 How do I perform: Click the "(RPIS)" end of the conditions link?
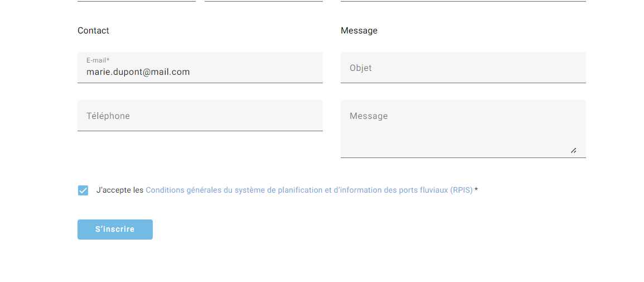461,190
